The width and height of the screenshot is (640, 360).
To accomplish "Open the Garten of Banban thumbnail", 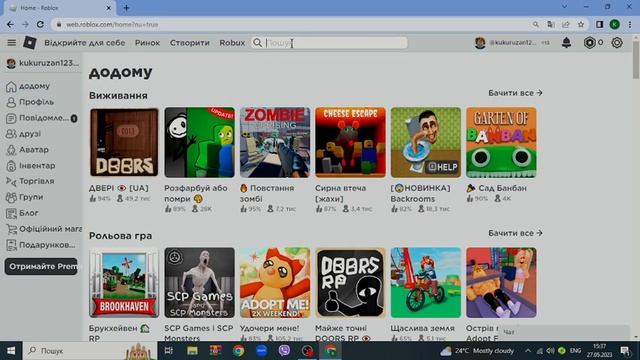I will 501,142.
